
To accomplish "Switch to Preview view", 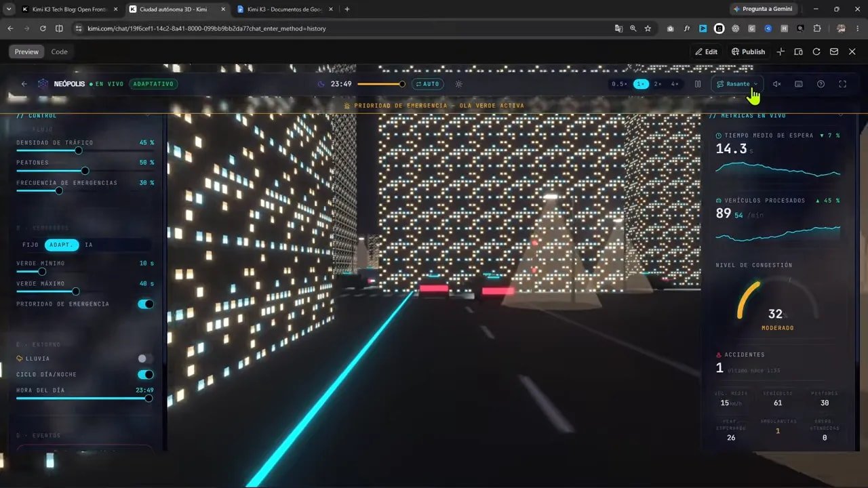I will (x=26, y=52).
